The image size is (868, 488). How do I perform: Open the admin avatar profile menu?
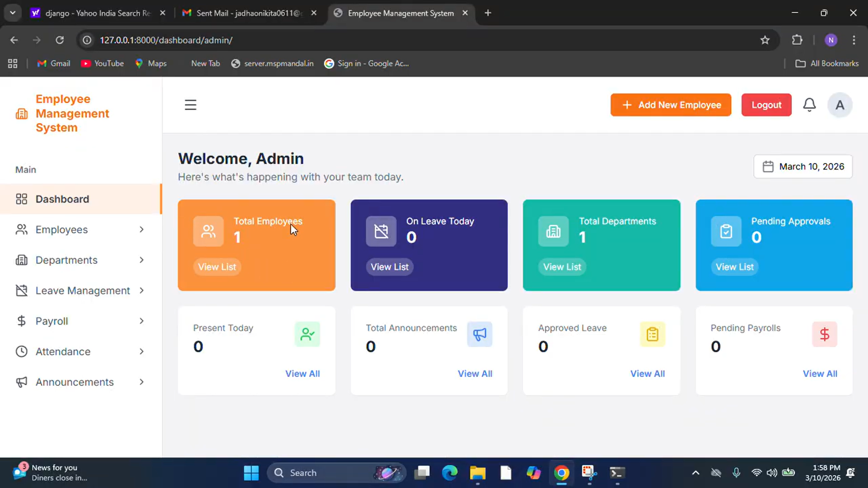pyautogui.click(x=840, y=105)
